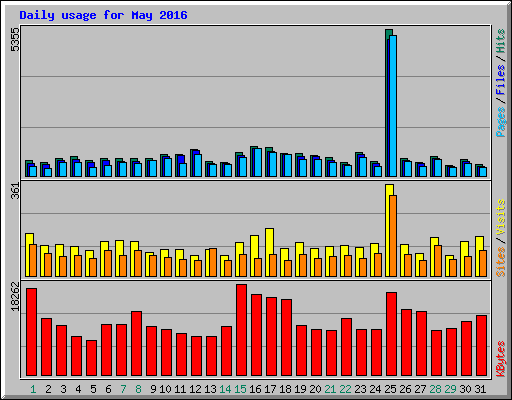512x400 pixels.
Task: Click the day 4 axis label
Action: tap(78, 389)
